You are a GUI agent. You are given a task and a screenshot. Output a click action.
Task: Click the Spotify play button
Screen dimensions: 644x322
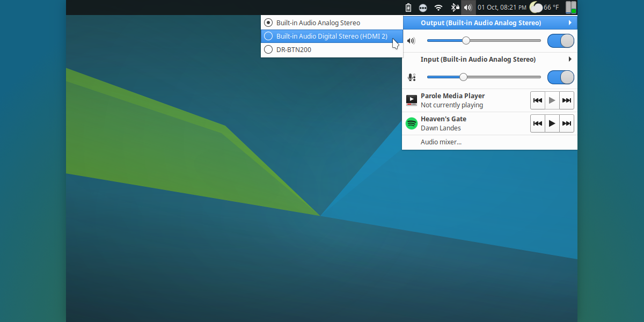[552, 123]
